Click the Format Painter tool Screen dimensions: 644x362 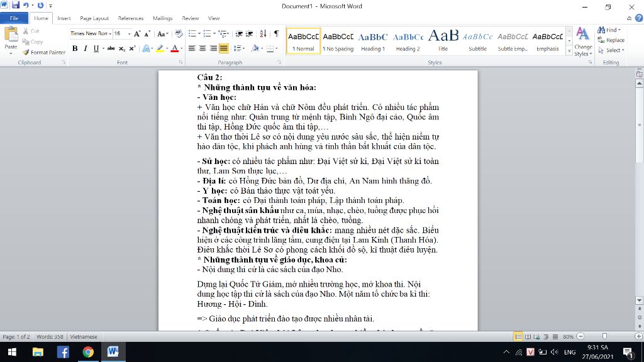[44, 52]
